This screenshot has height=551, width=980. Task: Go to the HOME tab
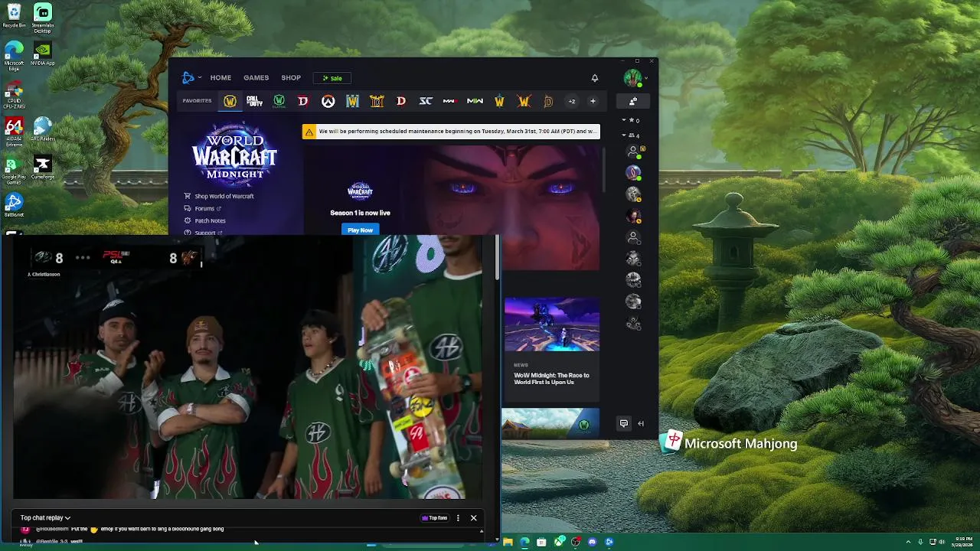coord(220,78)
